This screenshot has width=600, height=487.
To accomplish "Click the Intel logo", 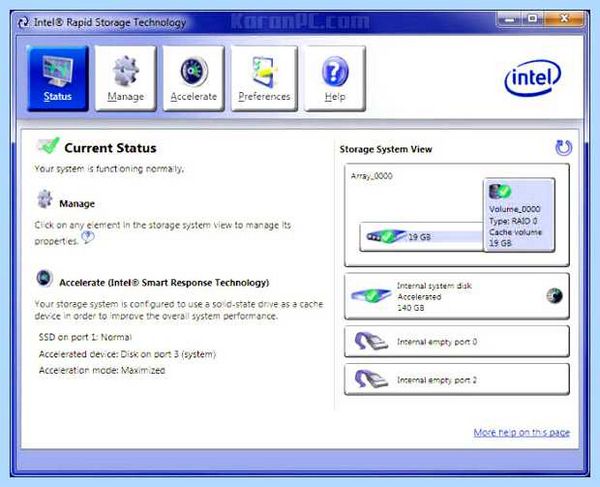I will [x=533, y=78].
